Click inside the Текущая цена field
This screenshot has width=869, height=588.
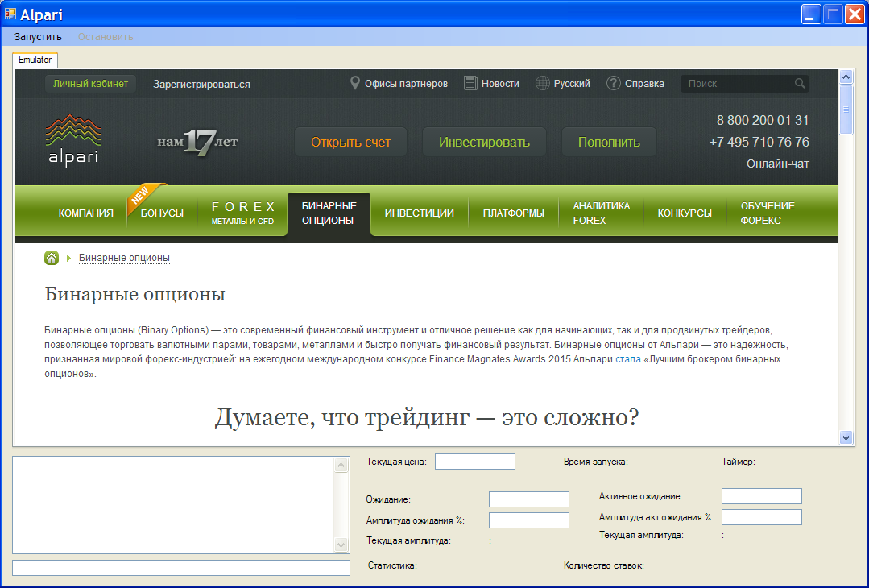tap(474, 461)
